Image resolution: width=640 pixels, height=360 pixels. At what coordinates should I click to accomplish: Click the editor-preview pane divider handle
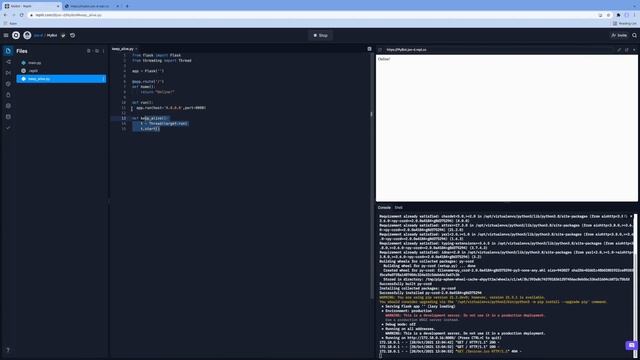coord(371,114)
